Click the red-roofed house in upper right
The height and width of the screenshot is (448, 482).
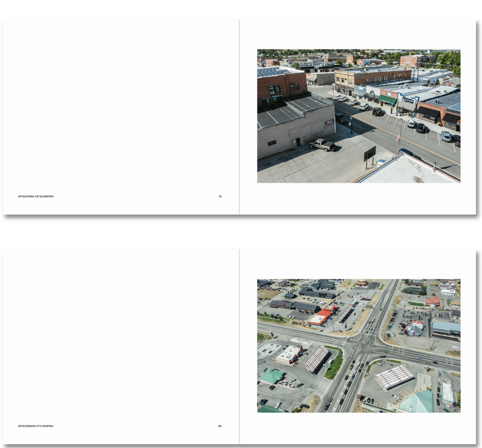[432, 301]
